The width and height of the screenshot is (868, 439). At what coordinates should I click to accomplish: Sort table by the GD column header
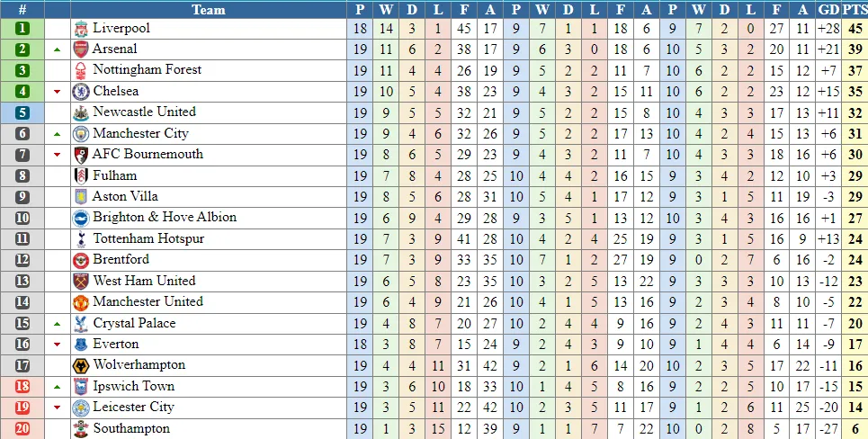tap(828, 10)
